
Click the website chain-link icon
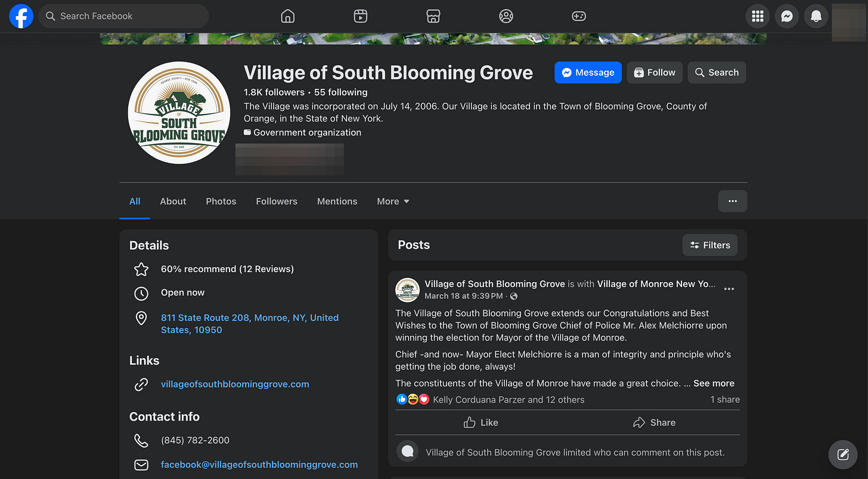pyautogui.click(x=141, y=385)
